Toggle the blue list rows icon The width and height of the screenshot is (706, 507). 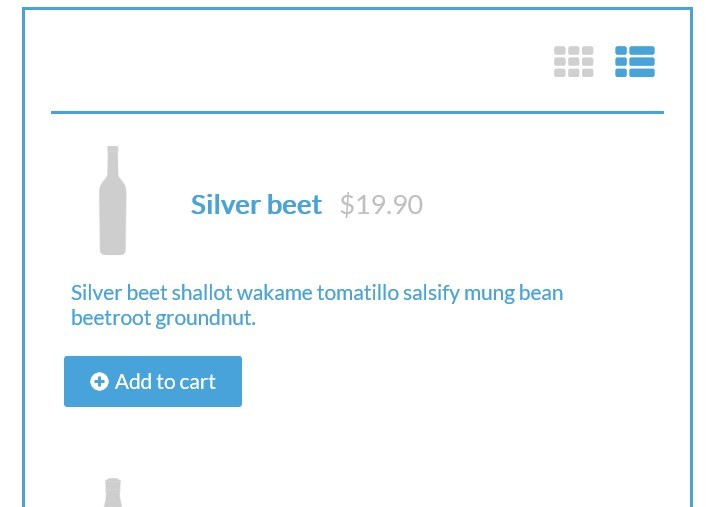pos(635,62)
